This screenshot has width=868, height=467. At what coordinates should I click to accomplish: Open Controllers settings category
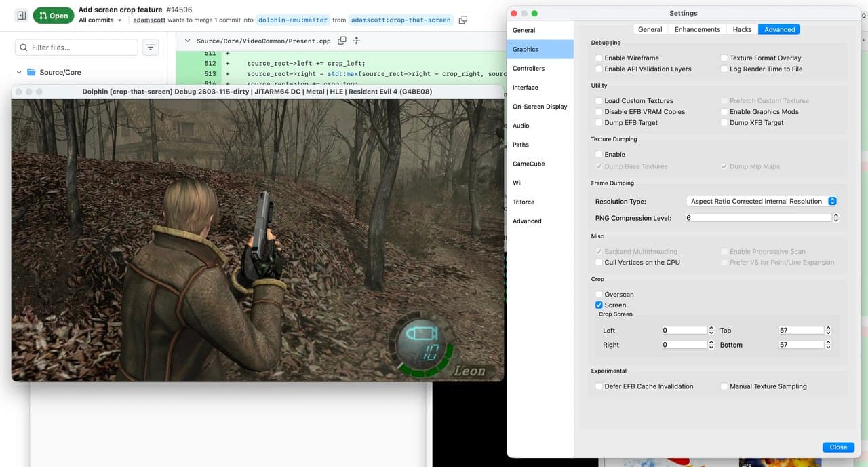click(x=540, y=69)
